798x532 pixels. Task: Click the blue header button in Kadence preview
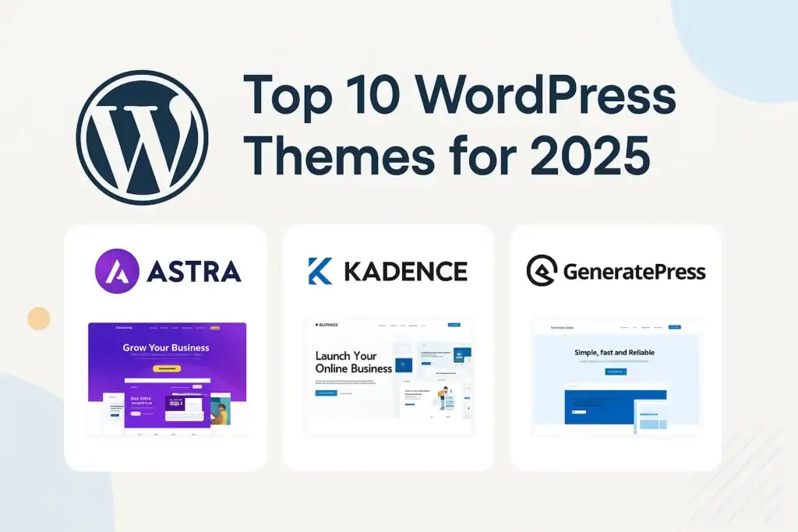(454, 325)
